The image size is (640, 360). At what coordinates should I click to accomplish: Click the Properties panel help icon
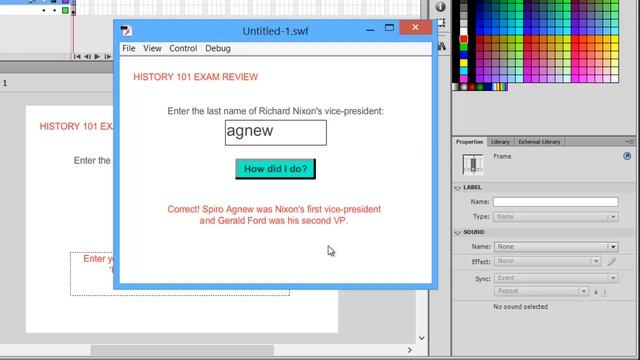click(627, 156)
